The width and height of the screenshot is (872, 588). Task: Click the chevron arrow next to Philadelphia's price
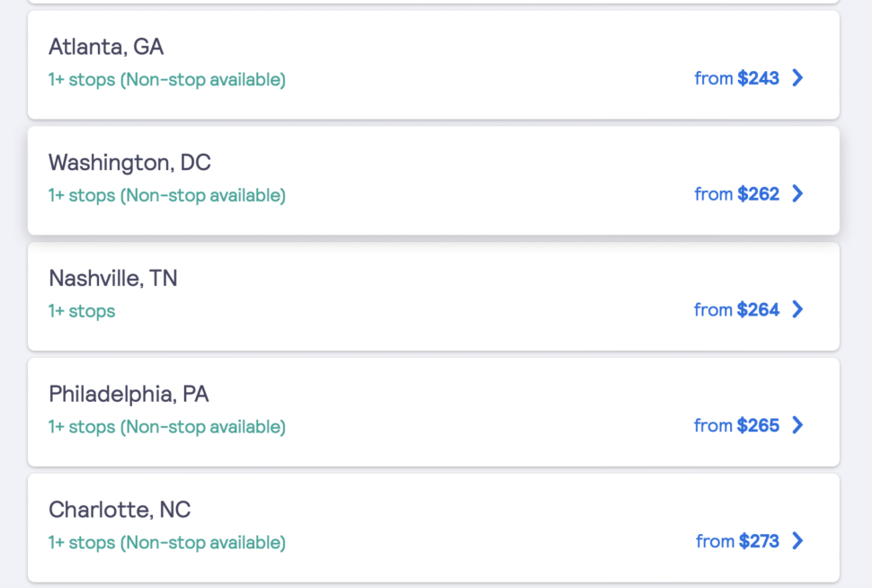[797, 425]
